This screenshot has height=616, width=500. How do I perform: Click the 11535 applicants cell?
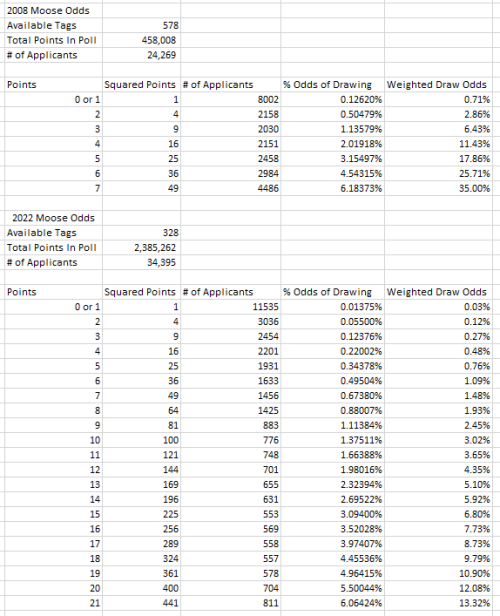[x=231, y=307]
